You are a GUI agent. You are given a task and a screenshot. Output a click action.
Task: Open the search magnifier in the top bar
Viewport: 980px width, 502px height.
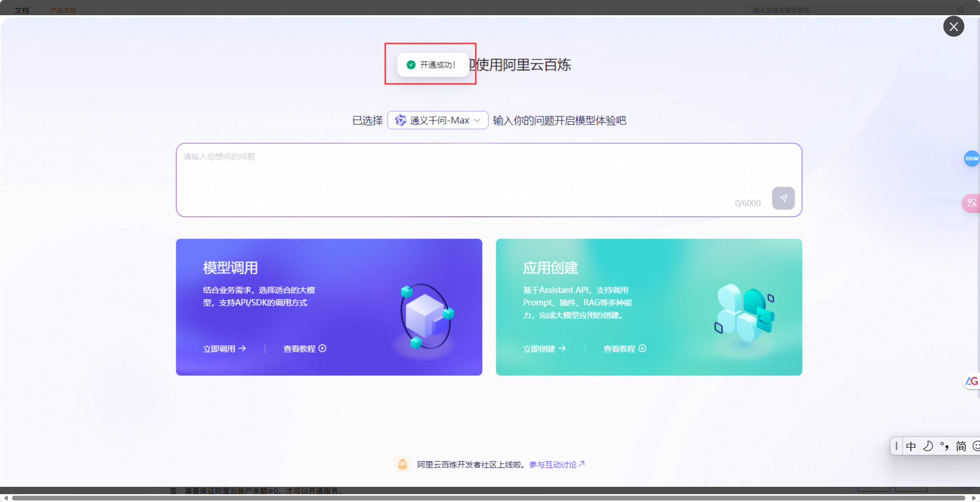961,9
